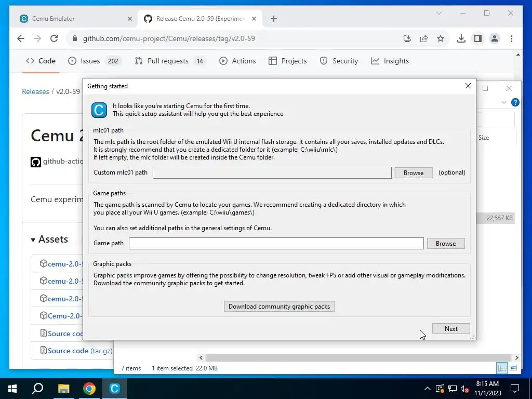View site information lock icon
The height and width of the screenshot is (399, 532).
[x=75, y=38]
